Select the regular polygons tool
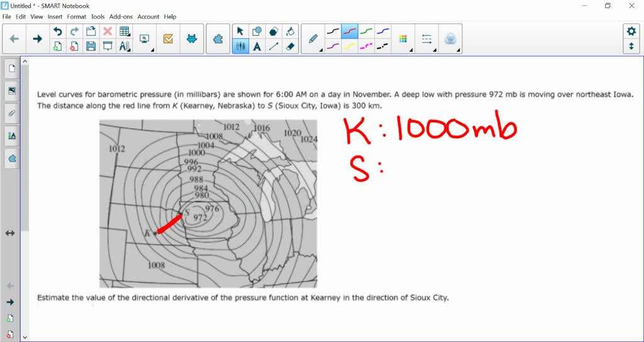The width and height of the screenshot is (644, 342). (x=274, y=31)
